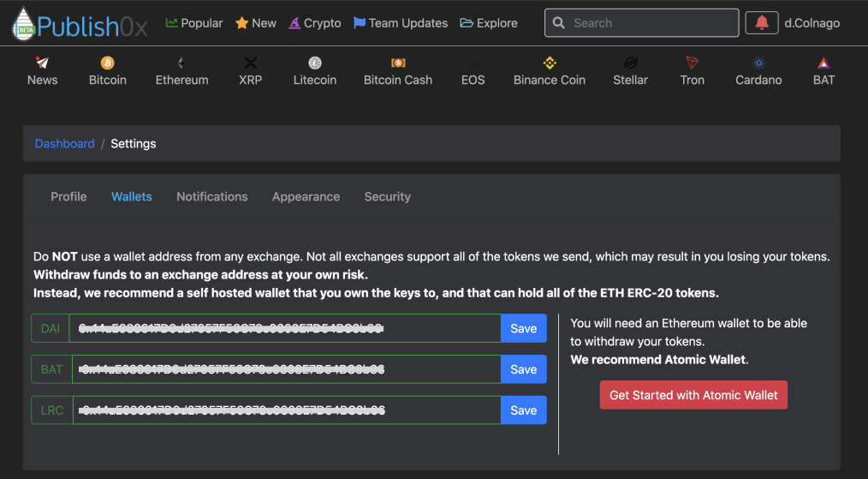
Task: Switch to the Profile tab
Action: 68,197
